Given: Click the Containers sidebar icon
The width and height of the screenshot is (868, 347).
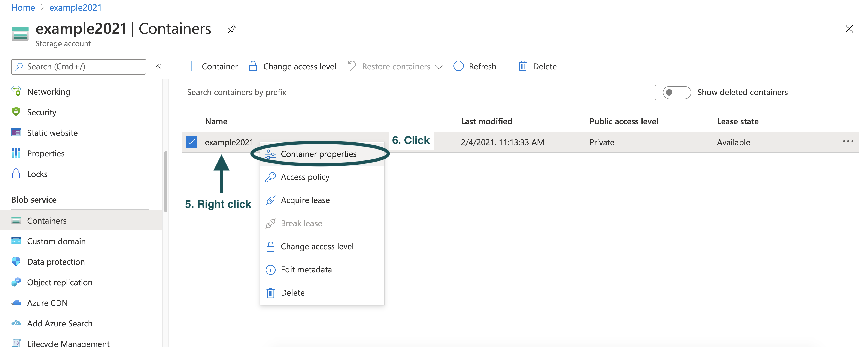Looking at the screenshot, I should click(16, 220).
